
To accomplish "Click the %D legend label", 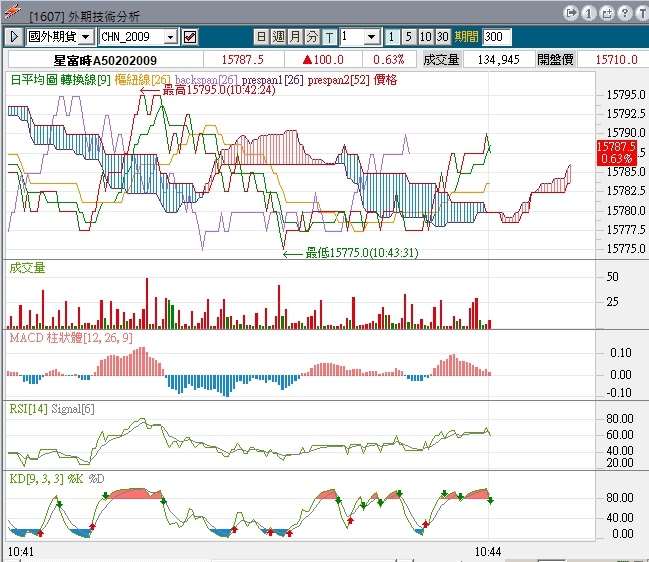I will coord(96,479).
